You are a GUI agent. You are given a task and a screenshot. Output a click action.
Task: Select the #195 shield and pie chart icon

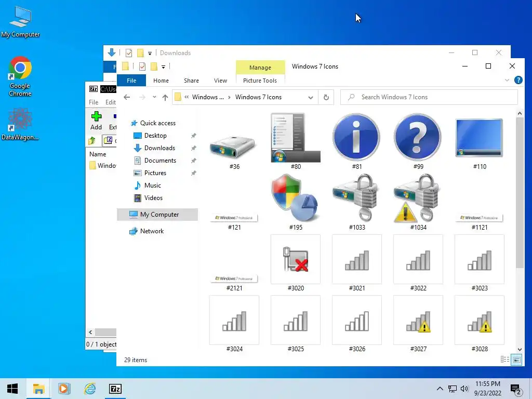296,203
